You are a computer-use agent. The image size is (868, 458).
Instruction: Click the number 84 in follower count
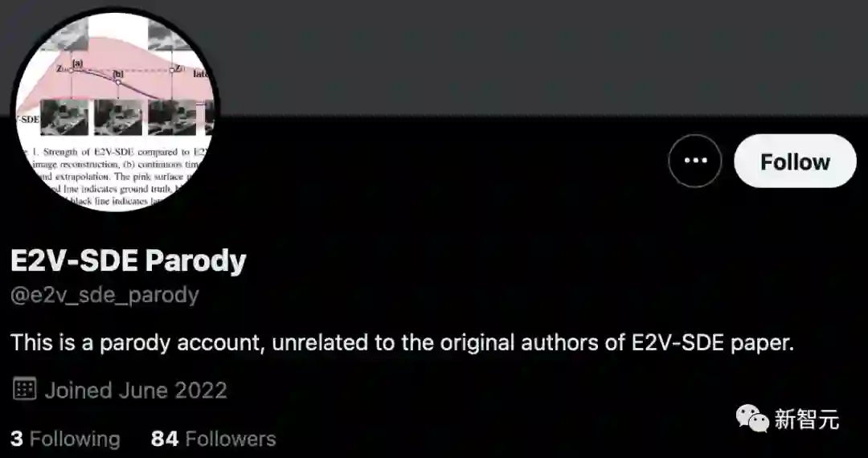pyautogui.click(x=165, y=439)
